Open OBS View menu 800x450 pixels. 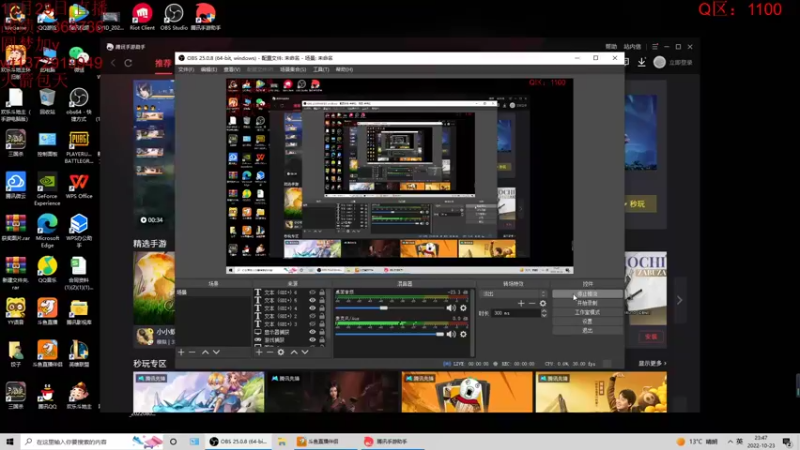tap(231, 69)
